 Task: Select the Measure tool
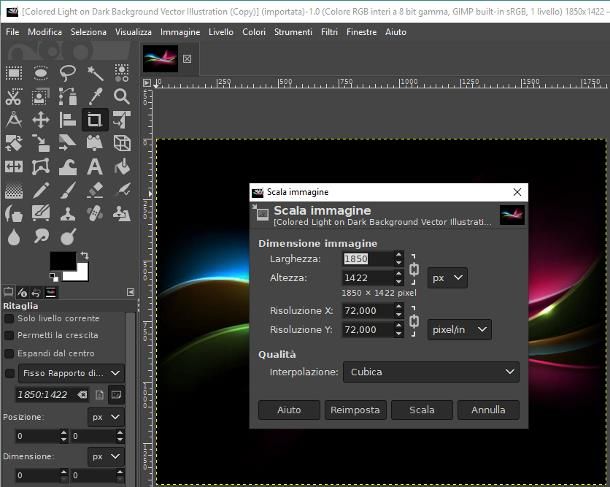click(14, 120)
